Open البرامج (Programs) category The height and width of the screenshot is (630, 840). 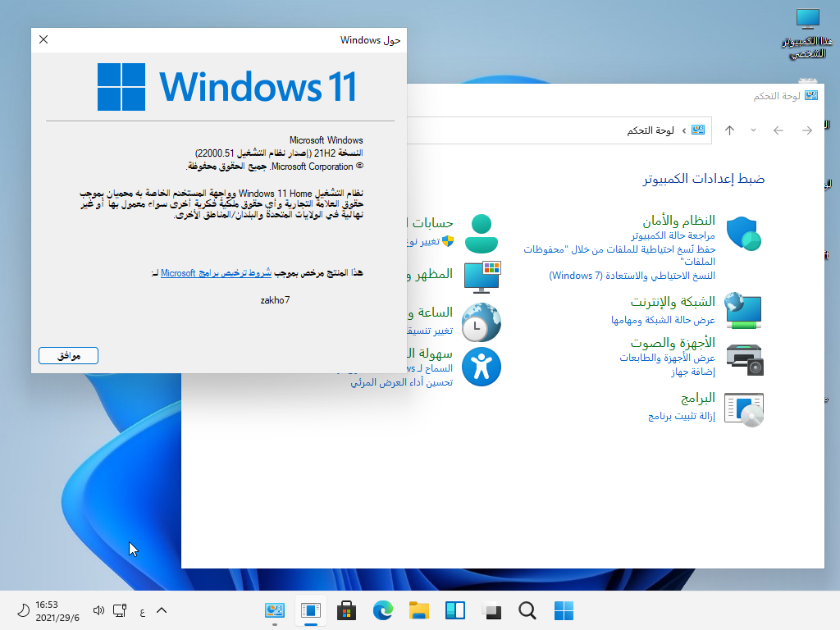pyautogui.click(x=698, y=399)
